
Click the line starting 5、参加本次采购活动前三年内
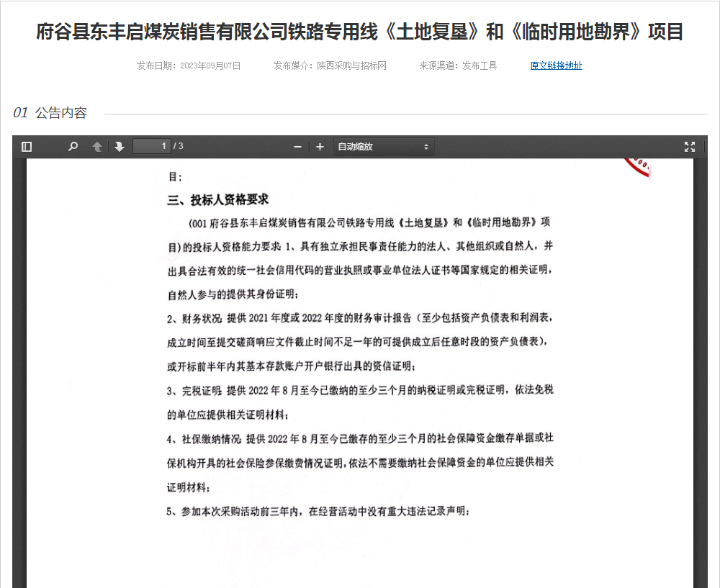(x=318, y=511)
